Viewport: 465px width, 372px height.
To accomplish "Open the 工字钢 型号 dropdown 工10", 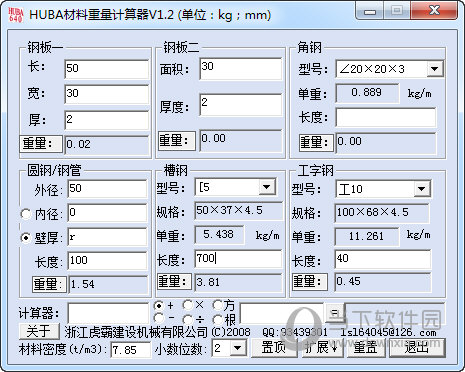I will coord(422,189).
